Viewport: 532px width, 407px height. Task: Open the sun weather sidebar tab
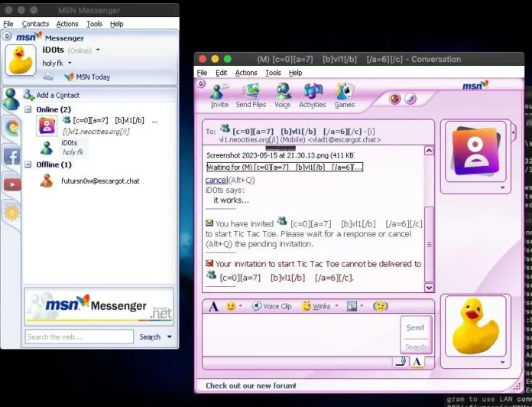[12, 213]
